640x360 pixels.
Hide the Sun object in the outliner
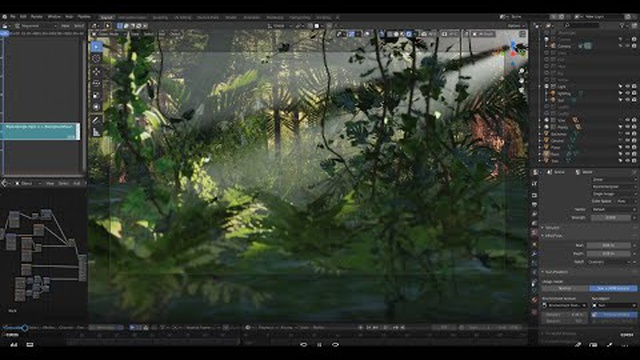627,100
